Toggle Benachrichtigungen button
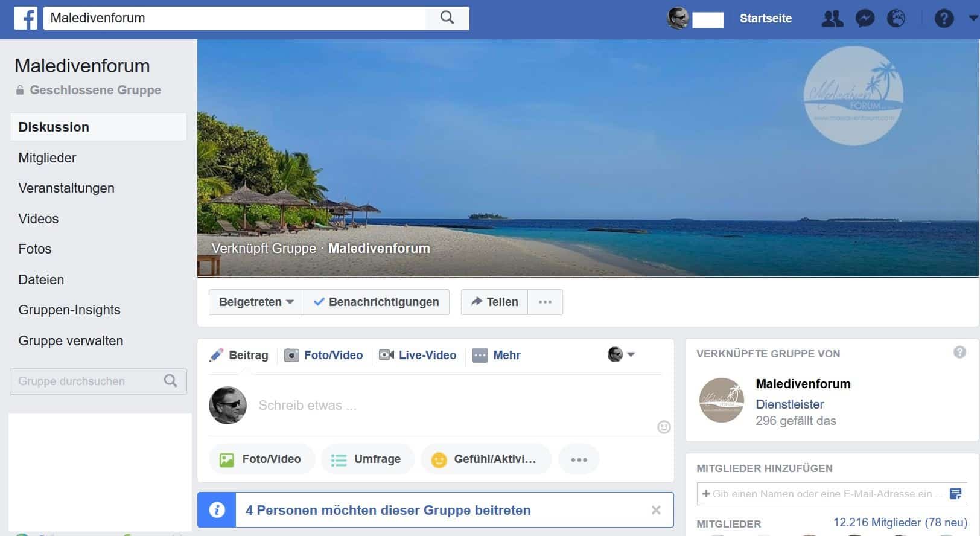The image size is (980, 536). (x=377, y=302)
